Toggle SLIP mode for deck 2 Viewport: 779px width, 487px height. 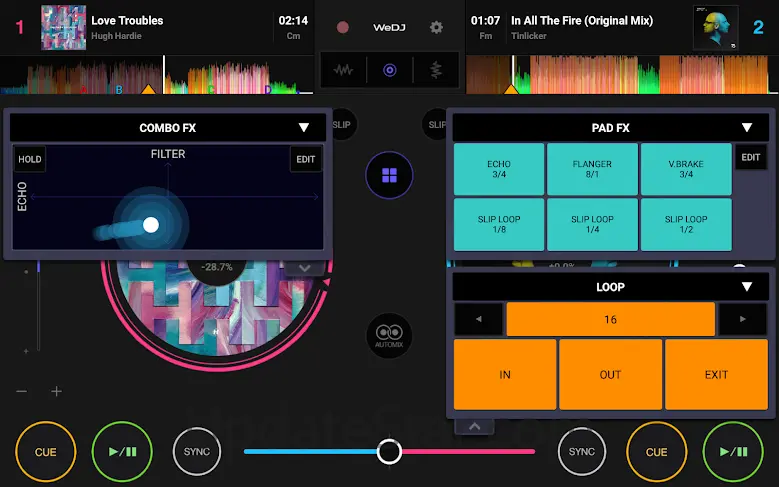pyautogui.click(x=434, y=124)
